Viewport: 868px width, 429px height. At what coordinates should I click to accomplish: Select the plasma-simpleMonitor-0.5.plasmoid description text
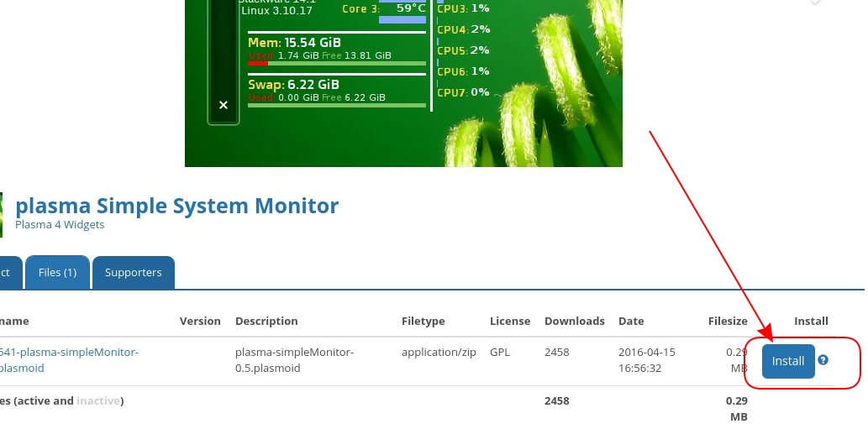pyautogui.click(x=294, y=360)
